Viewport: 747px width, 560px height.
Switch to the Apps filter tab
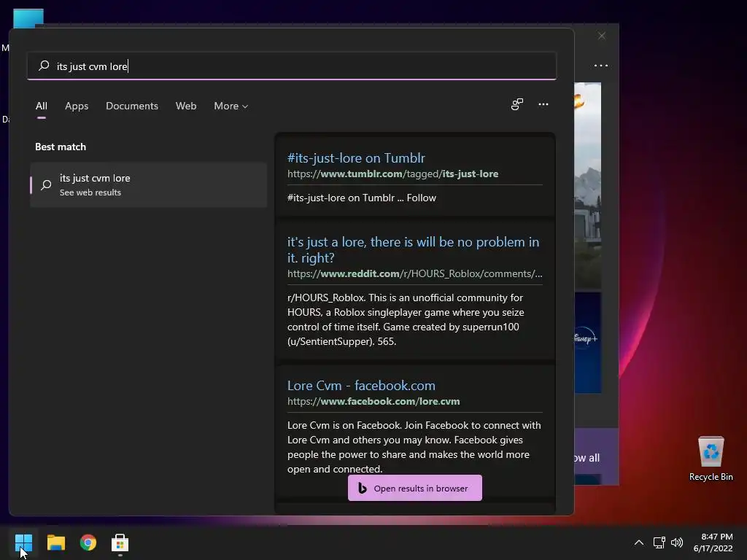[77, 106]
